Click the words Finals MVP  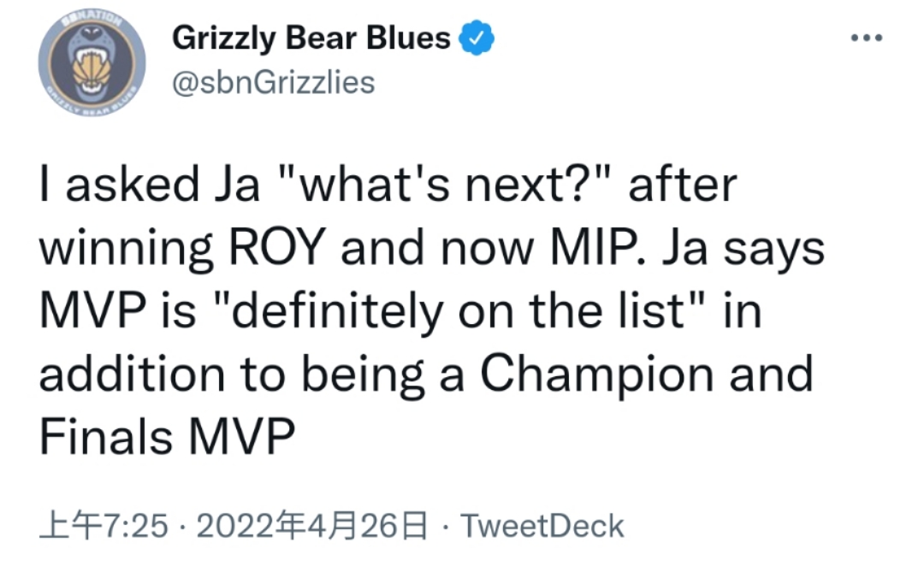(168, 436)
